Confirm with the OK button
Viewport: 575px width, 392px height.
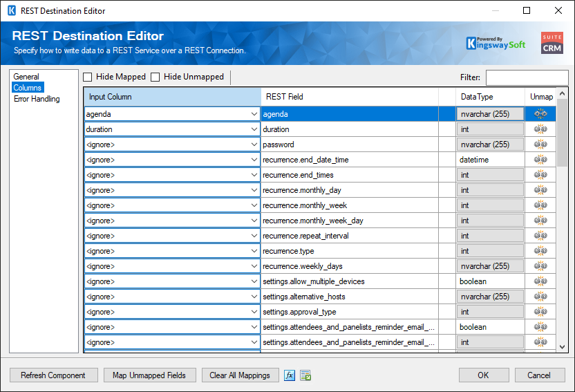coord(484,375)
